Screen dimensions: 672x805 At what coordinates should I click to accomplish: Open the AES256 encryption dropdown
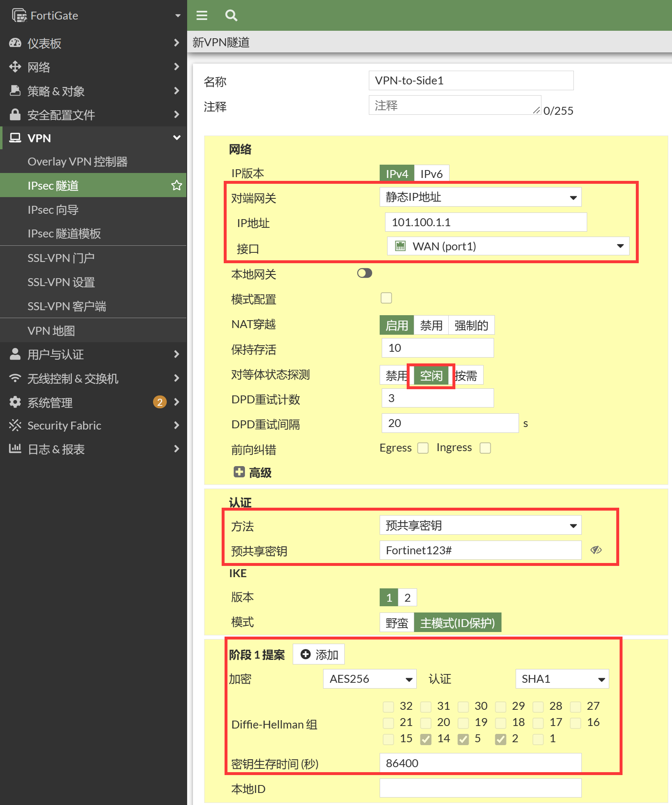pos(370,679)
